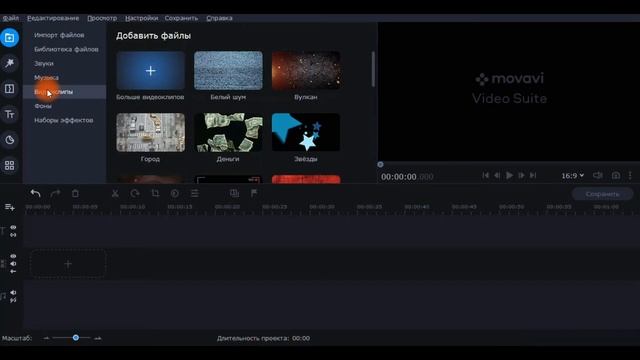Take a snapshot of the preview
The height and width of the screenshot is (360, 640).
[x=616, y=176]
